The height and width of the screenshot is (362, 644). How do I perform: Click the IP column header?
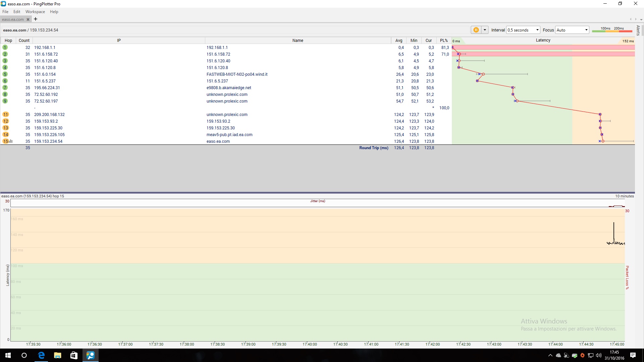(x=119, y=41)
